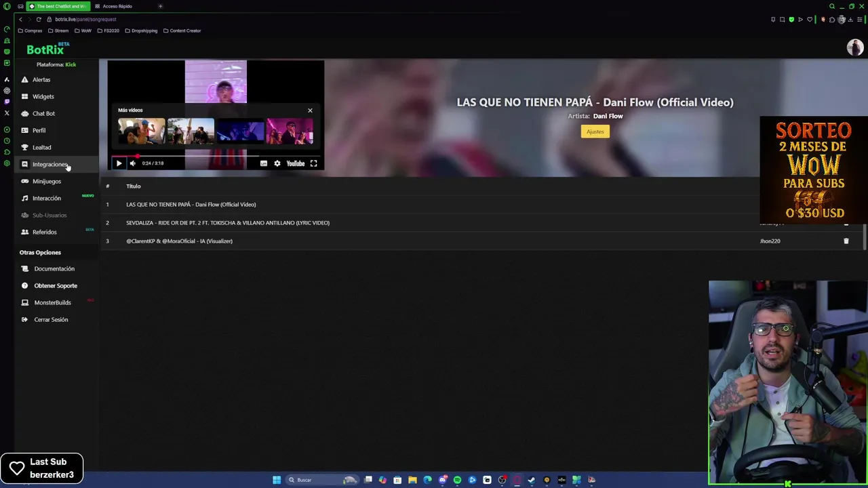Click the YouTube logo in player

[296, 163]
